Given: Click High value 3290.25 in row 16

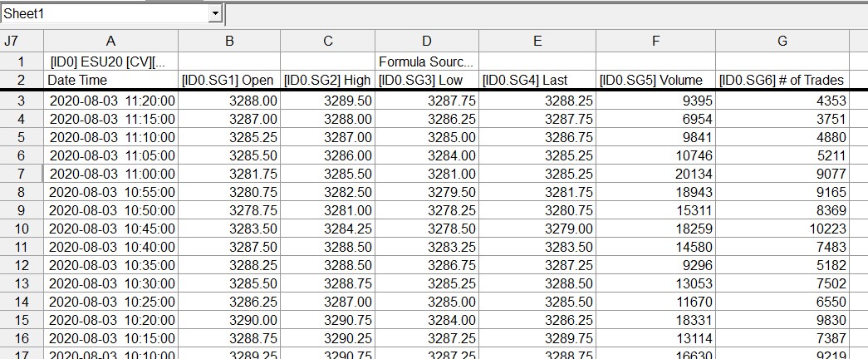Looking at the screenshot, I should [328, 338].
